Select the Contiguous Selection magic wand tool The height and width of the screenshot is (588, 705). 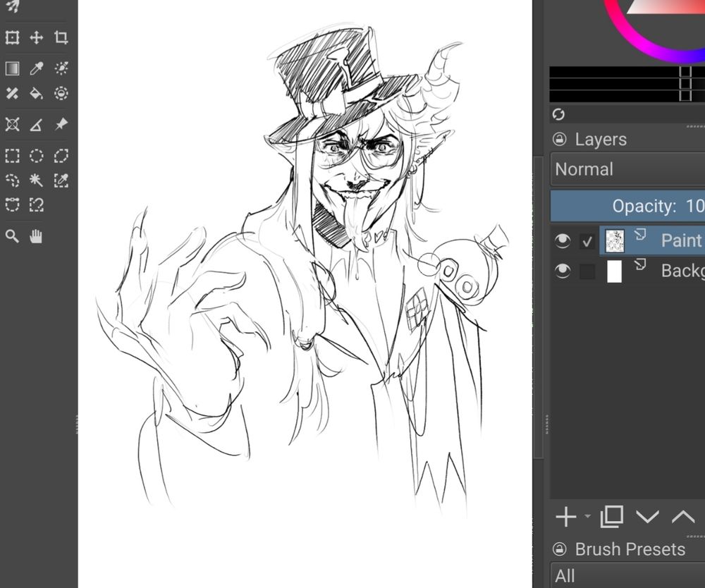(37, 180)
